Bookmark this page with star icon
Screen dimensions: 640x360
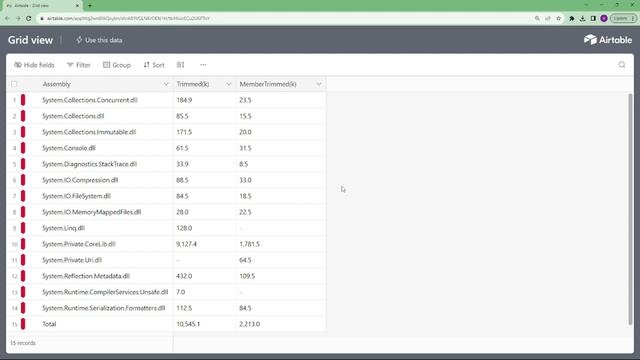click(558, 18)
